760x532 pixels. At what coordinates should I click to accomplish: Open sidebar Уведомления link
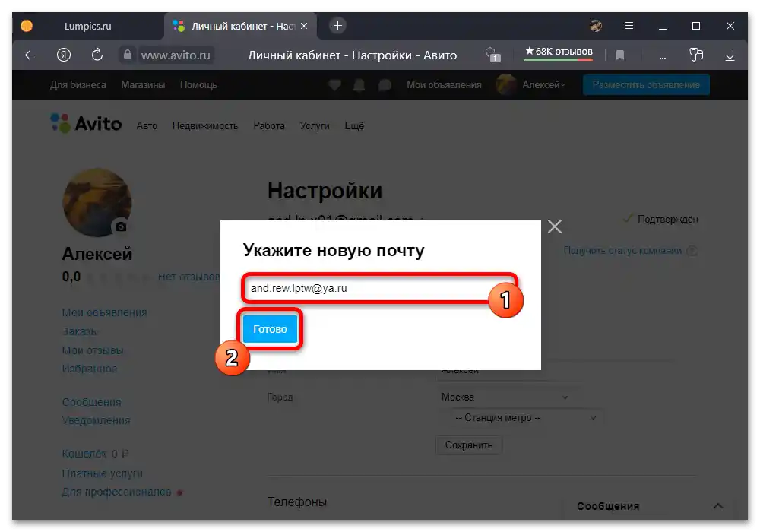[96, 420]
